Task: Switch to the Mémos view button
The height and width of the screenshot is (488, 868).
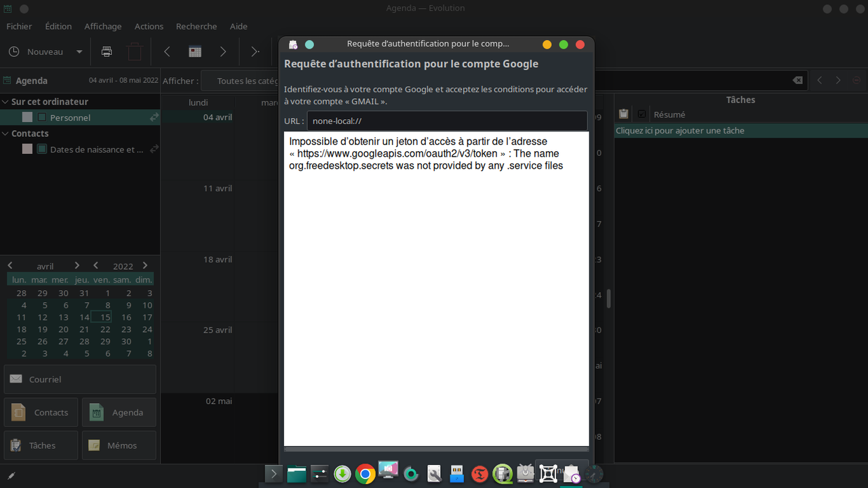Action: tap(119, 445)
